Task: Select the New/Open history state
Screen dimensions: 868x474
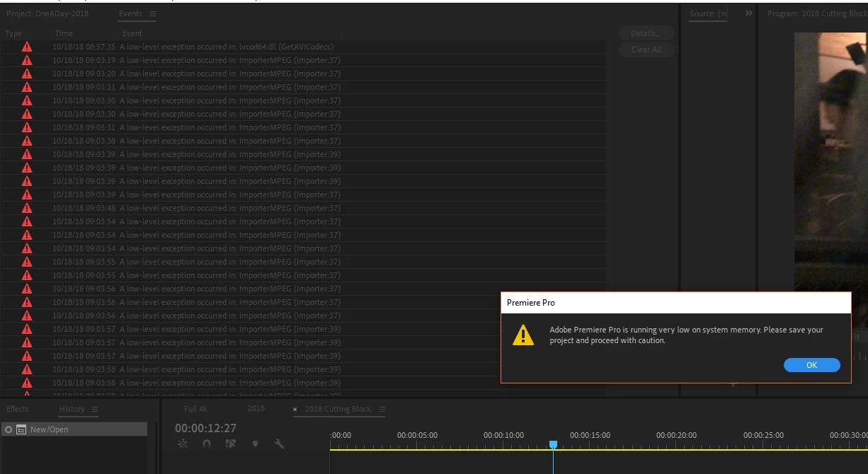Action: coord(74,429)
